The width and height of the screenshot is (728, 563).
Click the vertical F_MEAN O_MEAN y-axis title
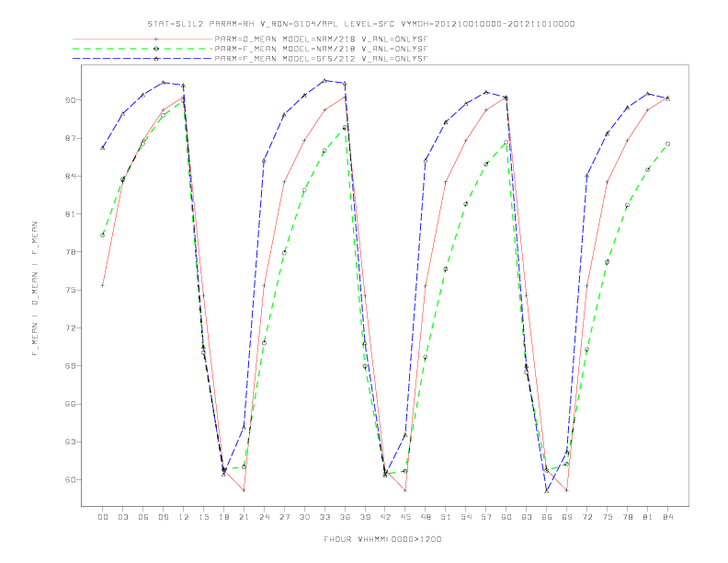pos(35,289)
